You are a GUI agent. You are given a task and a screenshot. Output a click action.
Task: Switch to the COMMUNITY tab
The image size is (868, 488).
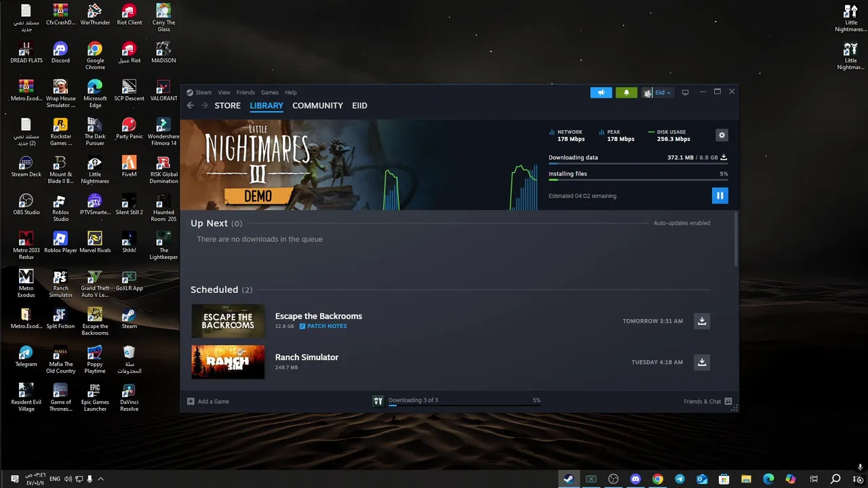click(317, 106)
